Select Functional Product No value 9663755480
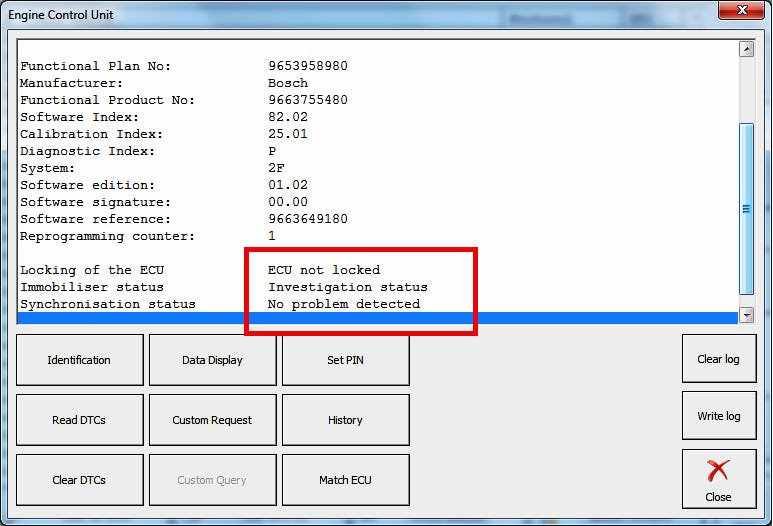 308,100
